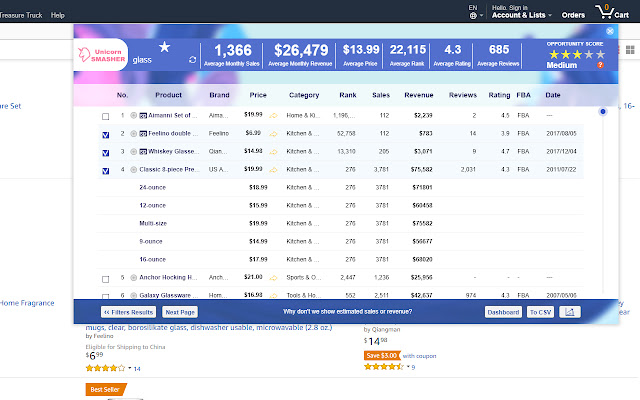Open the Dashboard button
Screen dimensions: 640x400
(x=503, y=312)
